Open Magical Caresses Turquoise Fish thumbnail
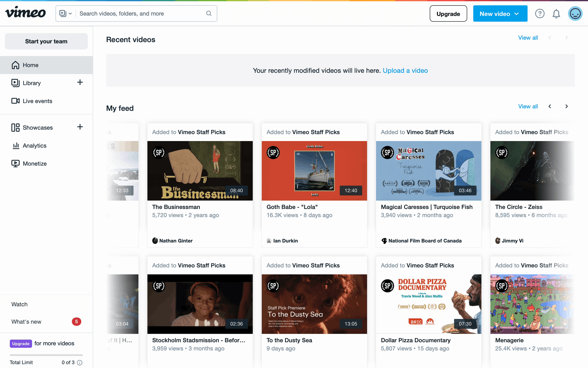The height and width of the screenshot is (368, 588). [x=428, y=171]
